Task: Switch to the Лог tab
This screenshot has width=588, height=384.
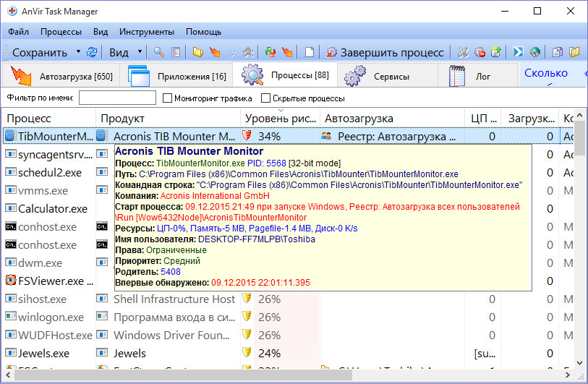Action: click(478, 75)
